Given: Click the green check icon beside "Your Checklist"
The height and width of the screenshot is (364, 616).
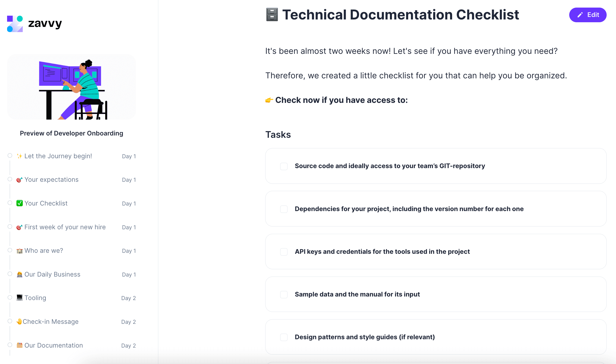Looking at the screenshot, I should [x=20, y=203].
